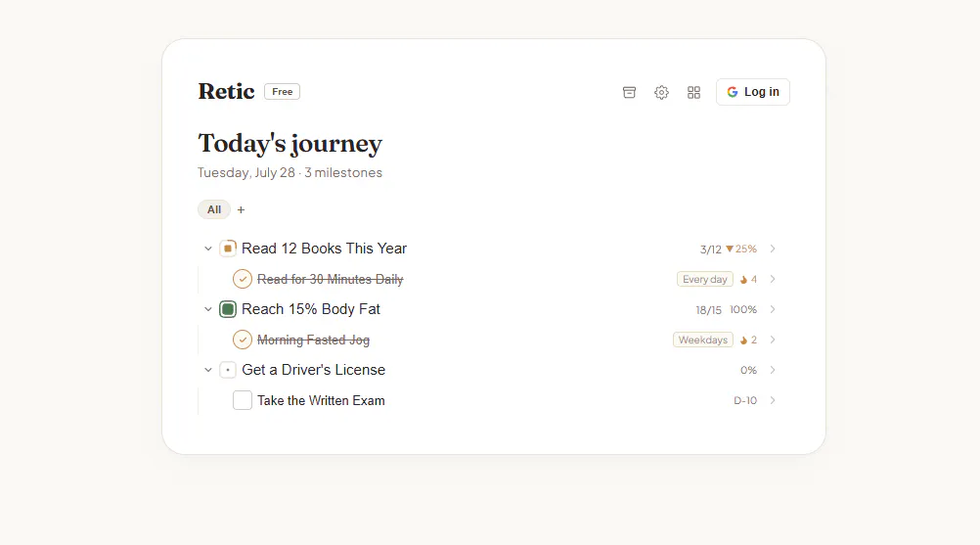Click the streak flame on Read for 30 Minutes Daily
980x545 pixels.
(743, 280)
